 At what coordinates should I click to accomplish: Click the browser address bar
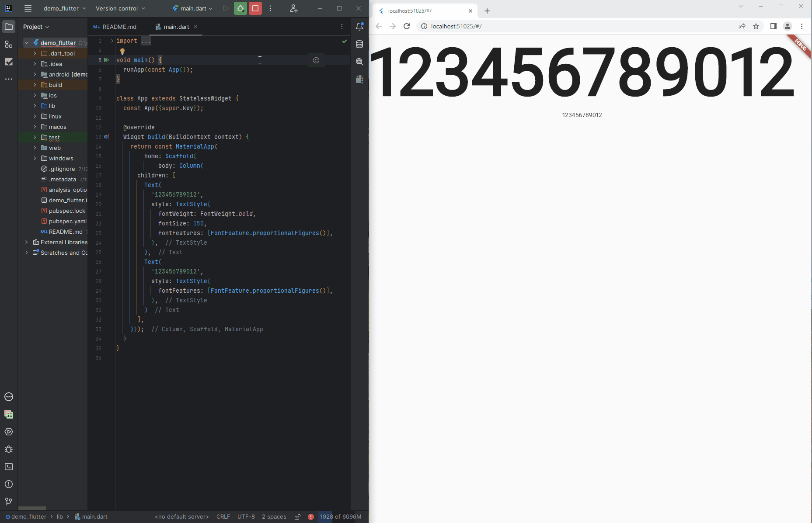pos(525,26)
